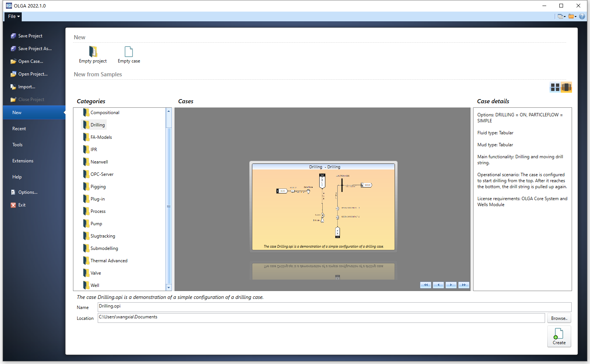This screenshot has height=364, width=590.
Task: Select the OPC-Server category
Action: (98, 174)
